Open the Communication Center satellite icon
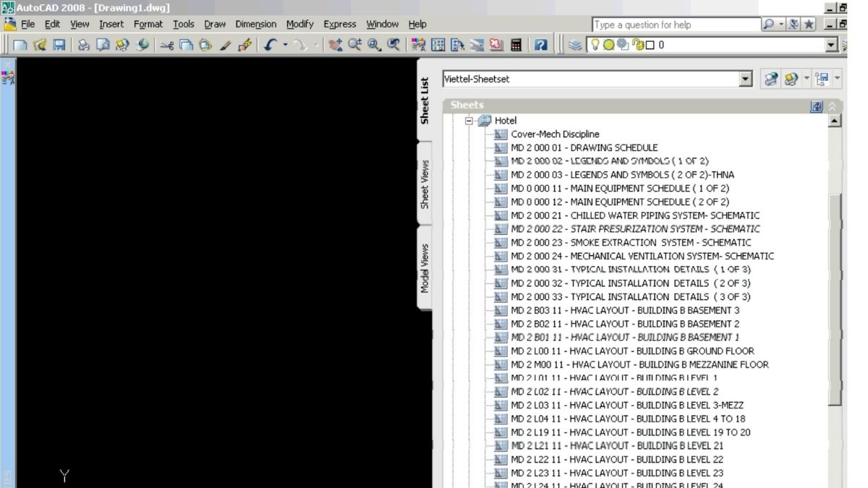This screenshot has height=488, width=868. (x=793, y=25)
